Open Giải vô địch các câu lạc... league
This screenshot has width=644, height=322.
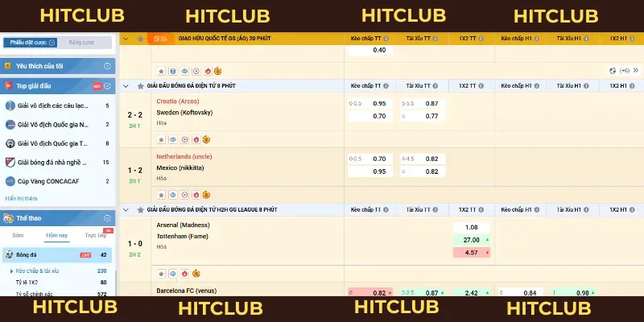click(x=57, y=105)
